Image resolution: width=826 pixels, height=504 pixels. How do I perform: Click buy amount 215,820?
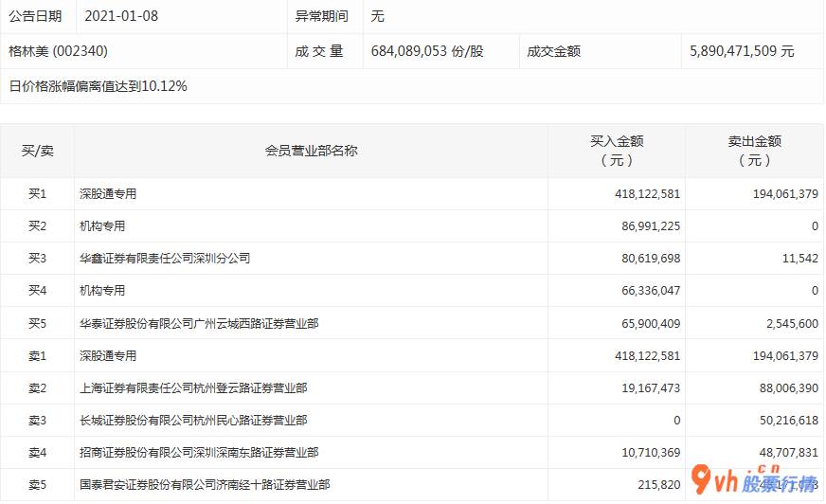(x=659, y=484)
